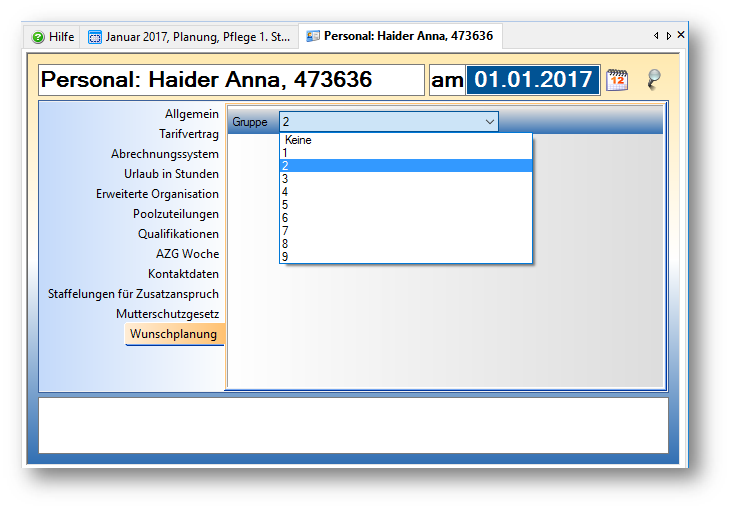The height and width of the screenshot is (510, 731).
Task: Click the Personal name title field
Action: [x=230, y=80]
